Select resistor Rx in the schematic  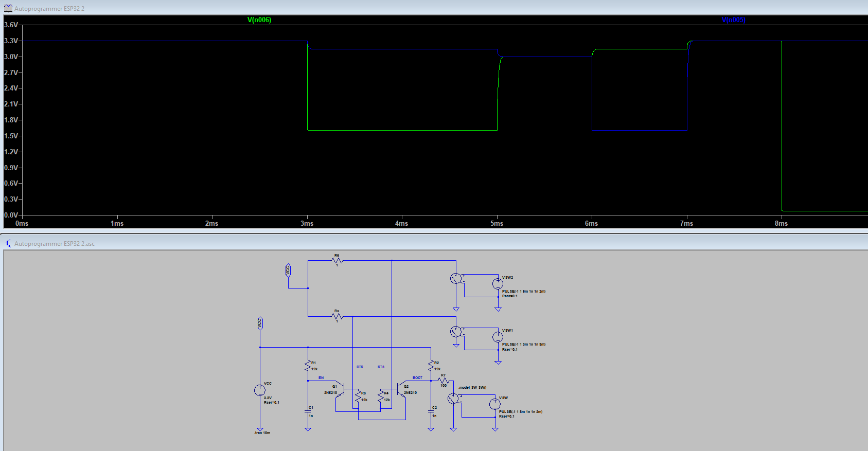337,316
